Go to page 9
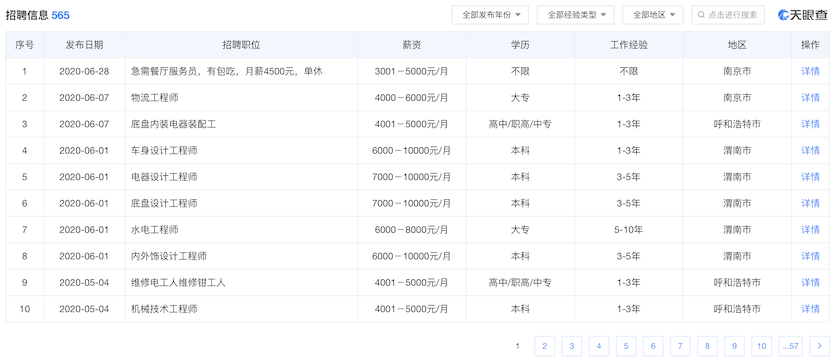The image size is (840, 363). click(x=734, y=346)
